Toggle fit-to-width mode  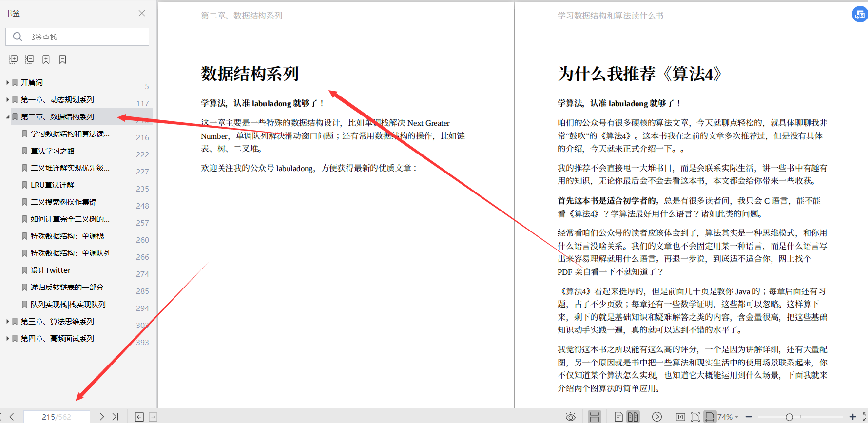[710, 417]
